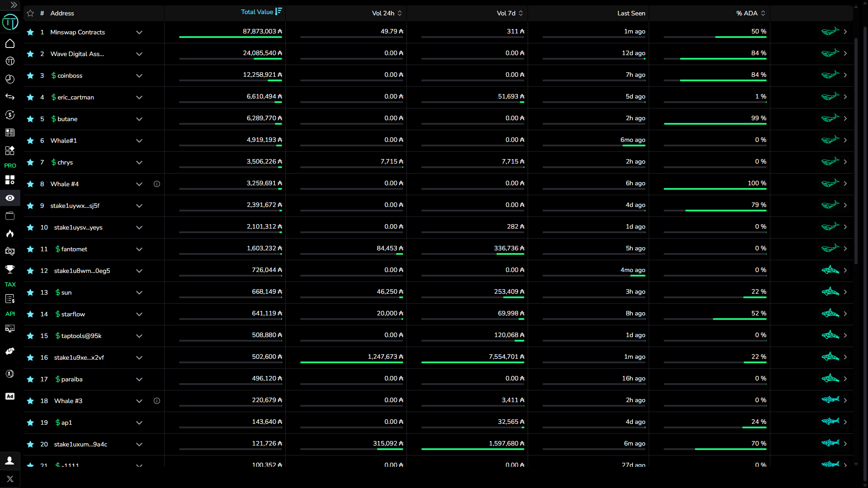868x488 pixels.
Task: Open $eric_cartman row detail arrow
Action: pyautogui.click(x=845, y=97)
